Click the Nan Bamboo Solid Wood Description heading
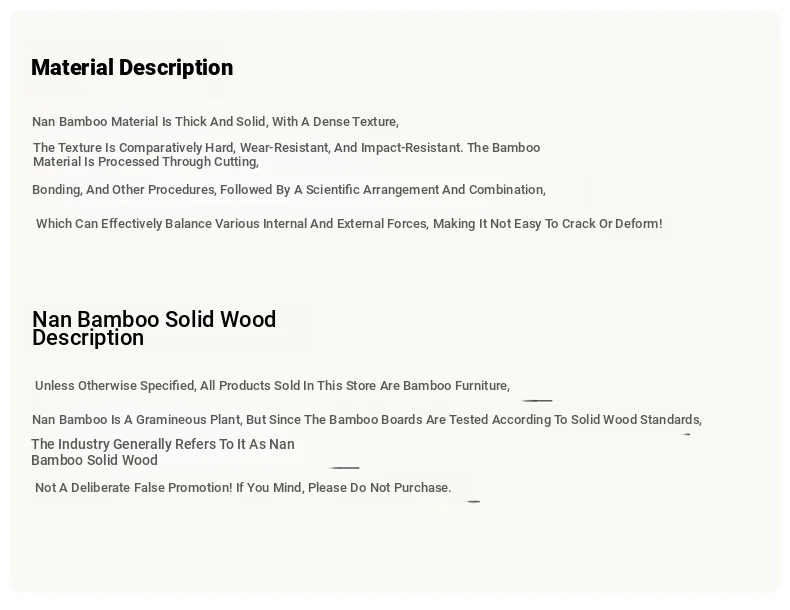The image size is (790, 610). coord(154,328)
